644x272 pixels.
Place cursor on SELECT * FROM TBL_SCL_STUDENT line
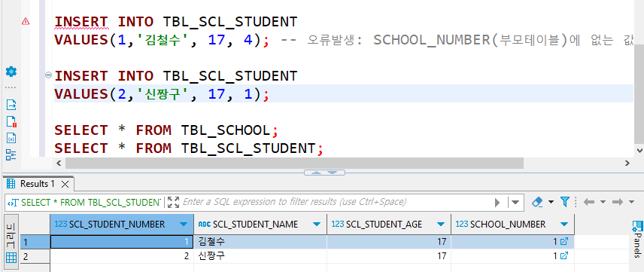pyautogui.click(x=189, y=148)
